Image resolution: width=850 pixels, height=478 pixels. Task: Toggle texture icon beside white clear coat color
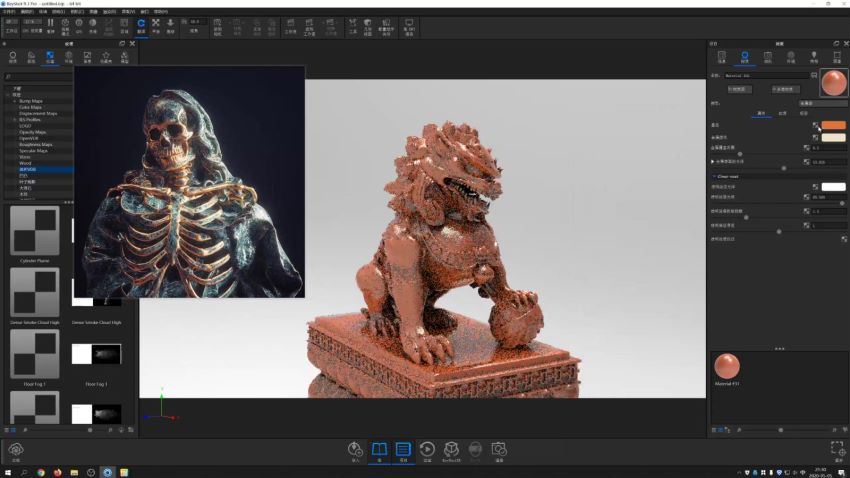816,186
